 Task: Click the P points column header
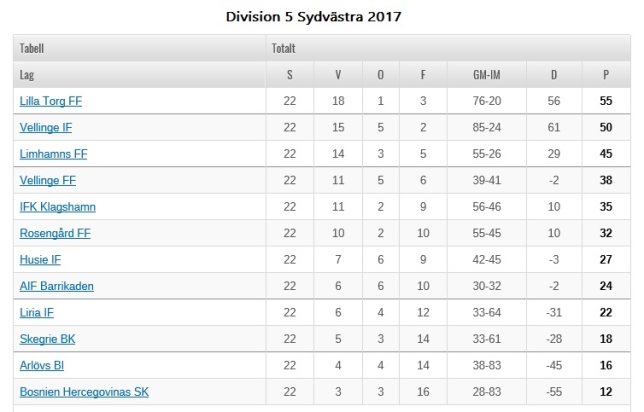pyautogui.click(x=606, y=75)
